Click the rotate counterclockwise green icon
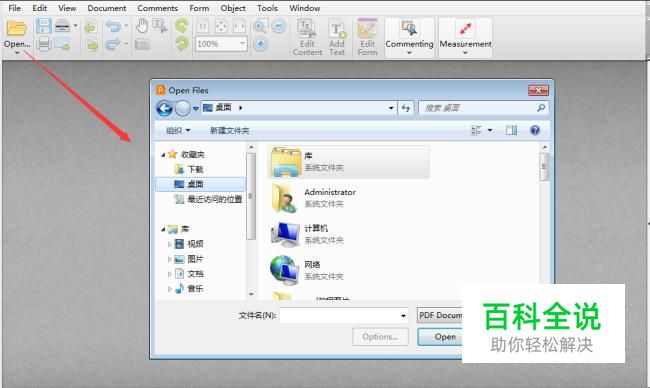This screenshot has height=388, width=650. (182, 26)
